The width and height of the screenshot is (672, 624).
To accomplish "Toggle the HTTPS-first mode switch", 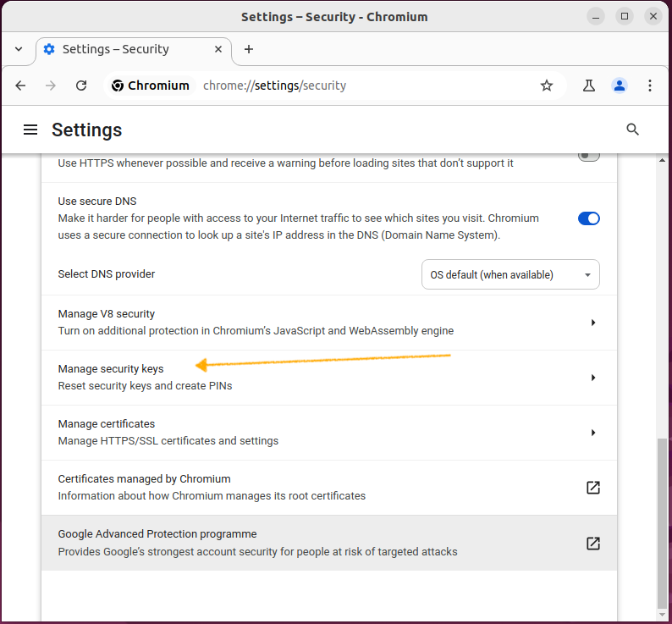I will pyautogui.click(x=588, y=156).
